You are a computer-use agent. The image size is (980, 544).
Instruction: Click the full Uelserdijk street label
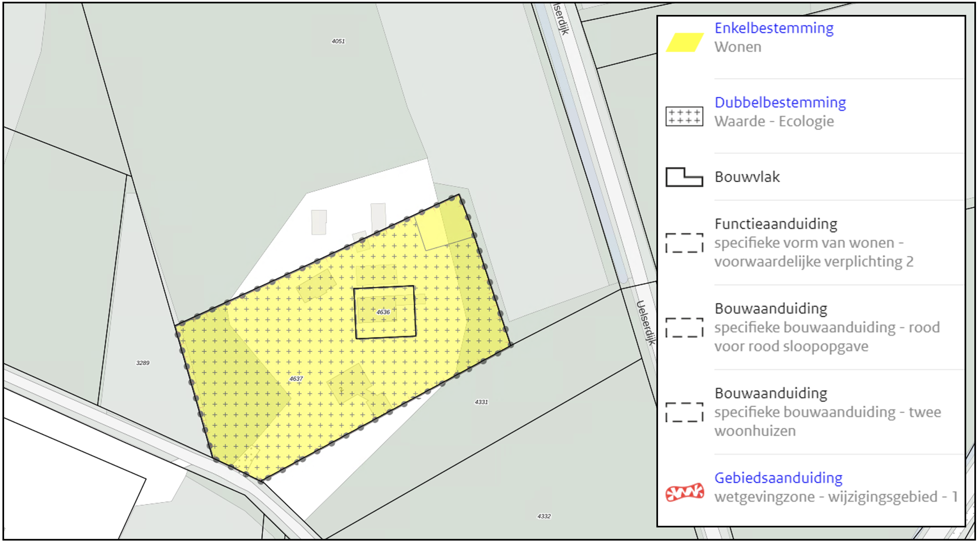[646, 323]
